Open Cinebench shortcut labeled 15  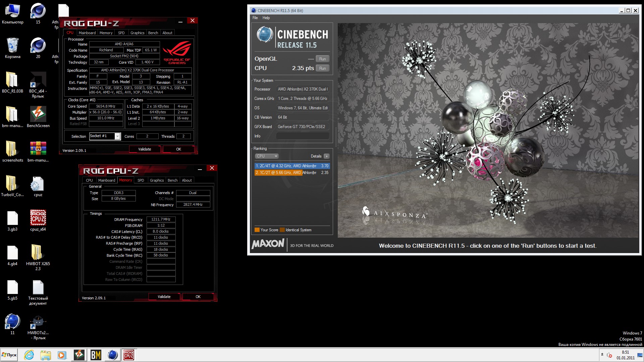[x=38, y=14]
